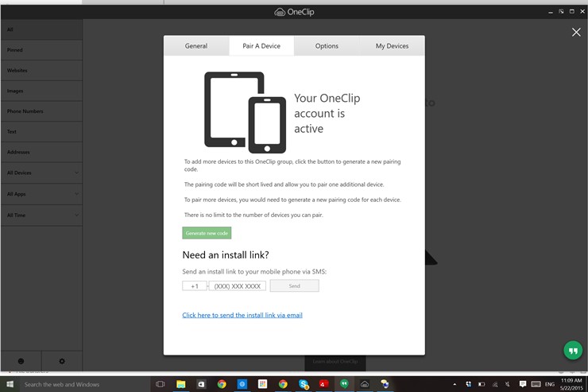Filter by Phone Numbers in sidebar
The image size is (588, 392).
(x=41, y=111)
